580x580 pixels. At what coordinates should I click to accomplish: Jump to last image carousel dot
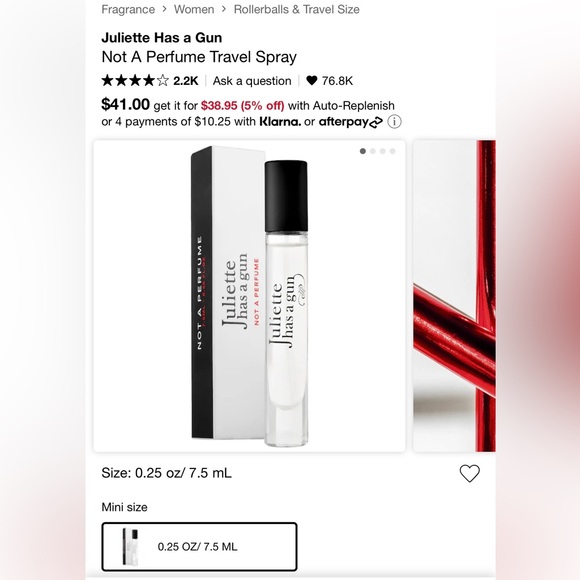[x=392, y=151]
